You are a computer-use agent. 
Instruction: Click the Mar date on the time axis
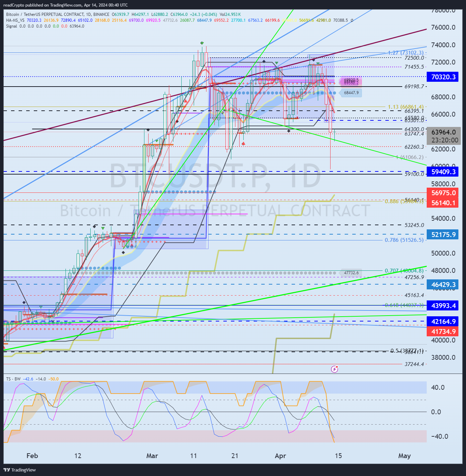point(152,456)
